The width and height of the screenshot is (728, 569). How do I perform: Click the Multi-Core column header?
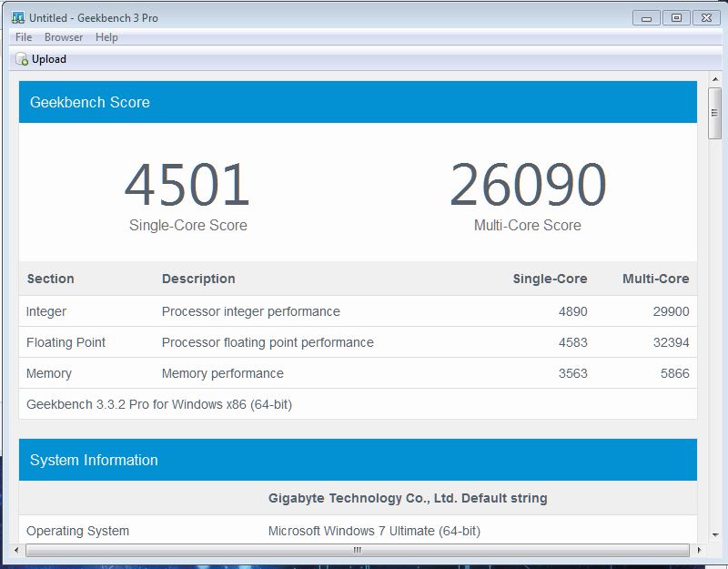655,279
